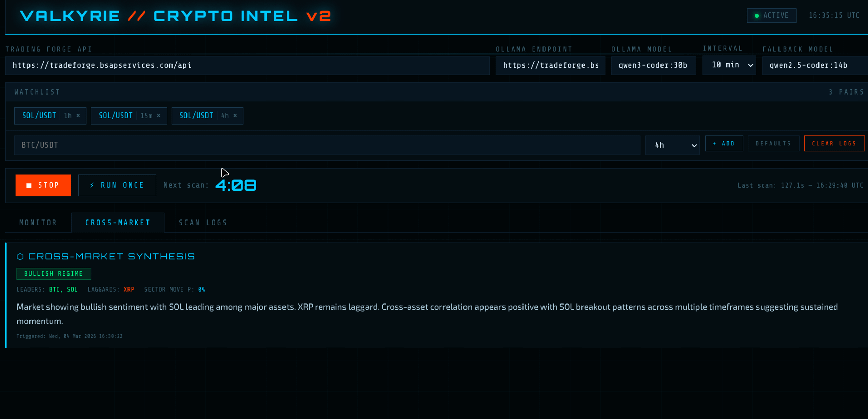Open the 4h timeframe dropdown
Viewport: 868px width, 419px height.
[x=672, y=145]
